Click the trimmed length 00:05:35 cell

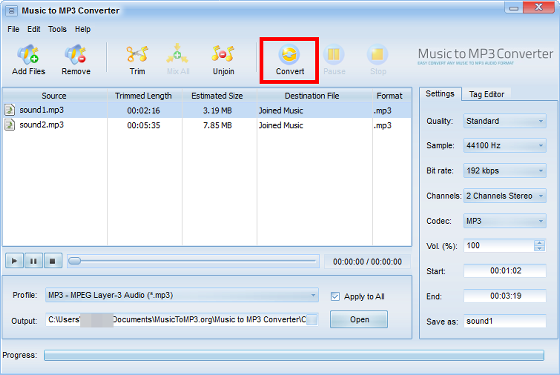point(144,125)
